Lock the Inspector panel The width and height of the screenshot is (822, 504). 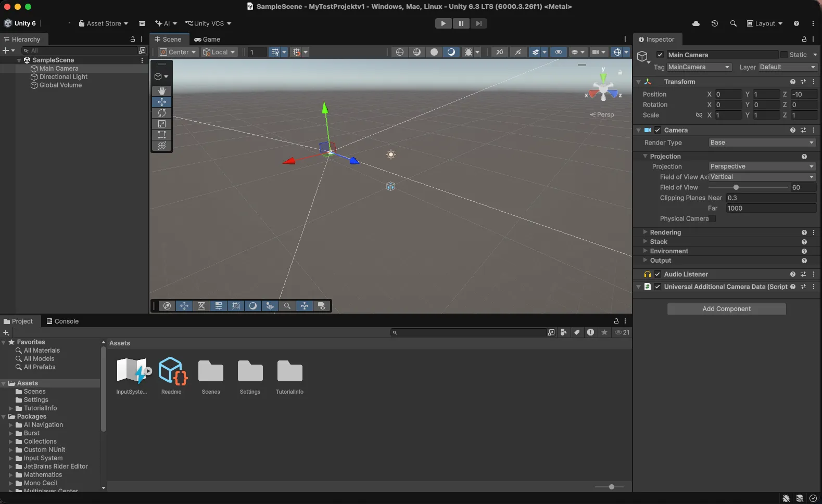point(804,39)
